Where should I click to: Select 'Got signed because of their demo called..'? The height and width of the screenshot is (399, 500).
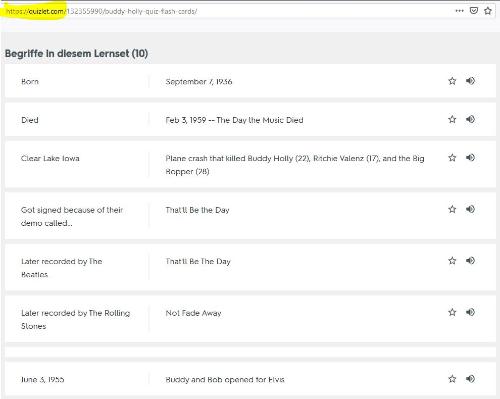click(72, 216)
